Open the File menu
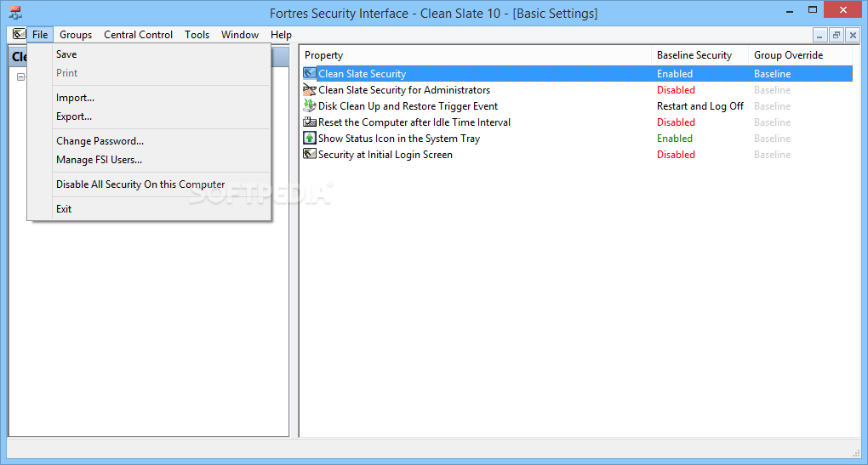868x465 pixels. point(40,34)
